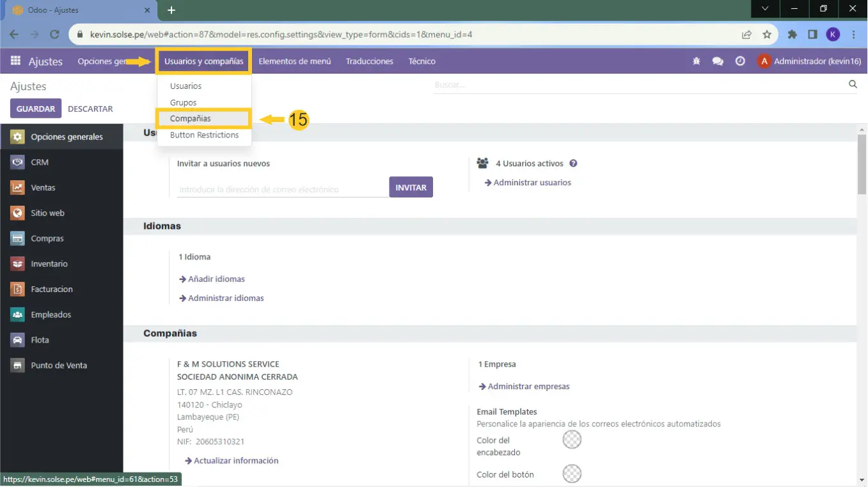Open CRM settings in sidebar
868x487 pixels.
[x=40, y=162]
